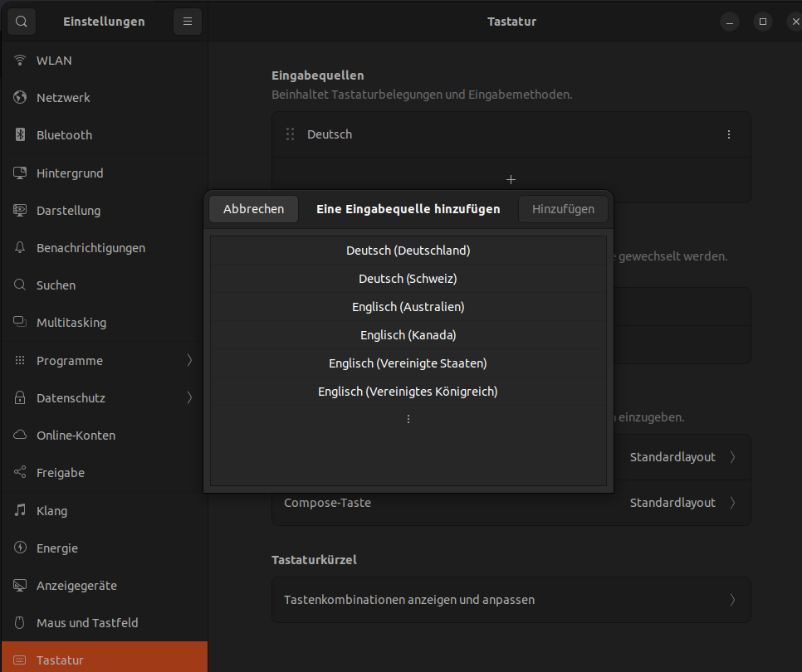Click the Klang music note icon

tap(21, 511)
